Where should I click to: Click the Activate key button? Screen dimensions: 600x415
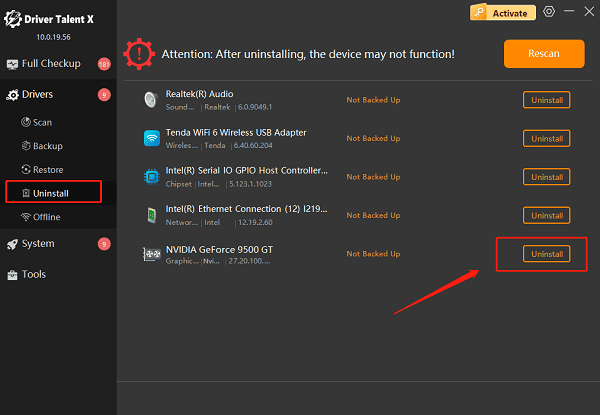click(x=503, y=13)
